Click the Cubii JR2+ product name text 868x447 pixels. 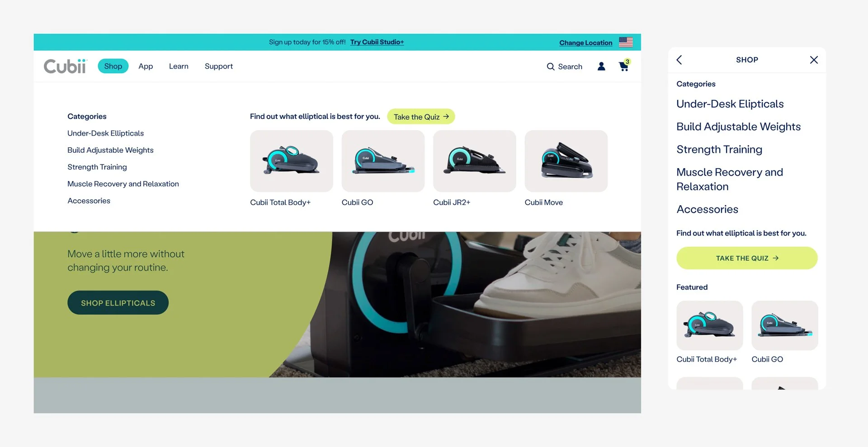452,202
